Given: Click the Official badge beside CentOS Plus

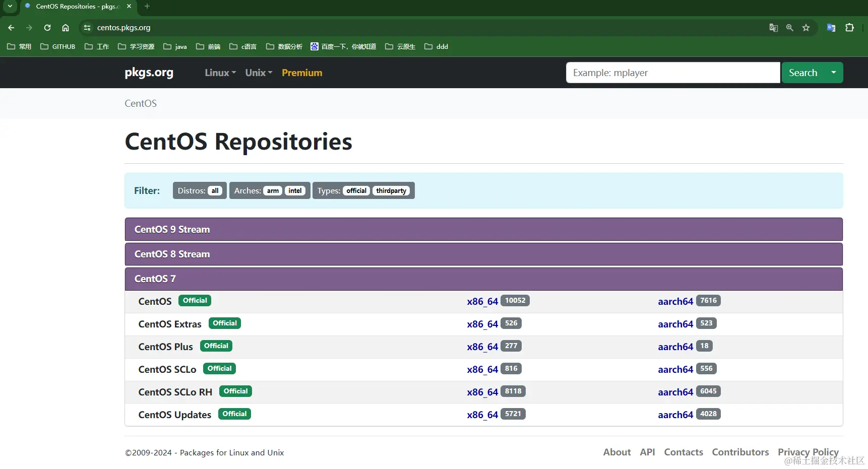Looking at the screenshot, I should coord(216,346).
